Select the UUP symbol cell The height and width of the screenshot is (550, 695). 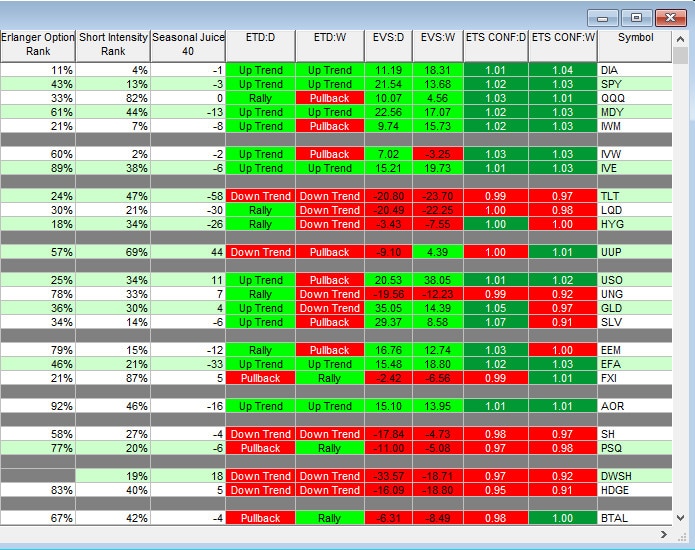[x=635, y=252]
